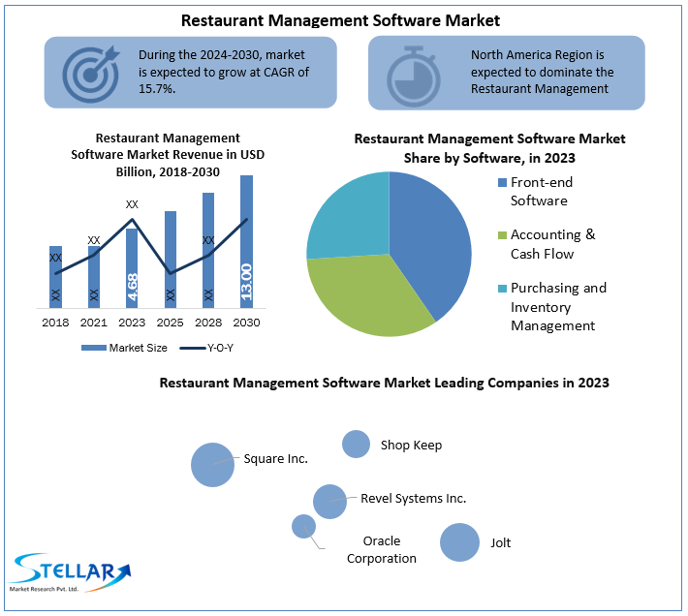Viewport: 688px width, 616px height.
Task: Click the Revel Systems Inc. bubble
Action: pyautogui.click(x=330, y=502)
